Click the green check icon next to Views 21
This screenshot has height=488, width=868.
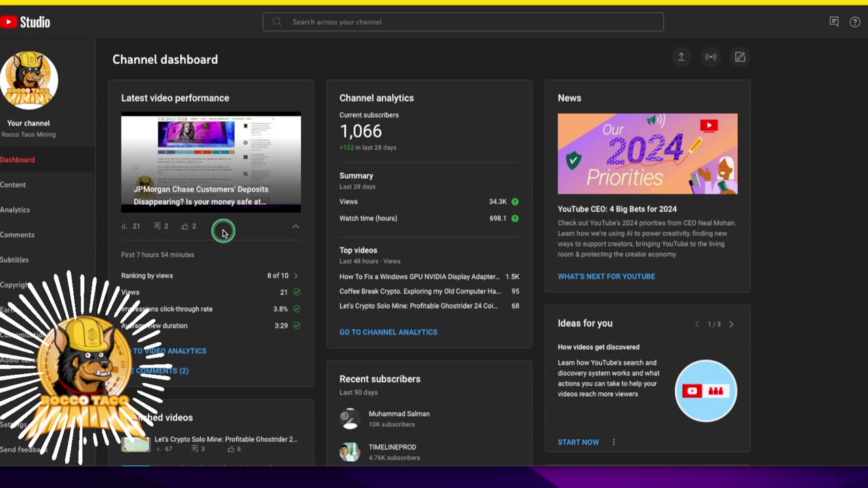tap(296, 292)
